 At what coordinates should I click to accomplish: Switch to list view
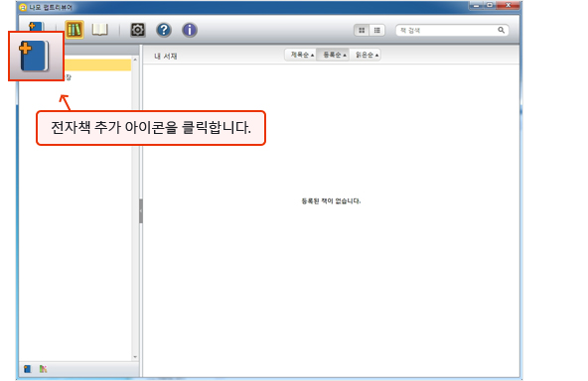pyautogui.click(x=376, y=31)
